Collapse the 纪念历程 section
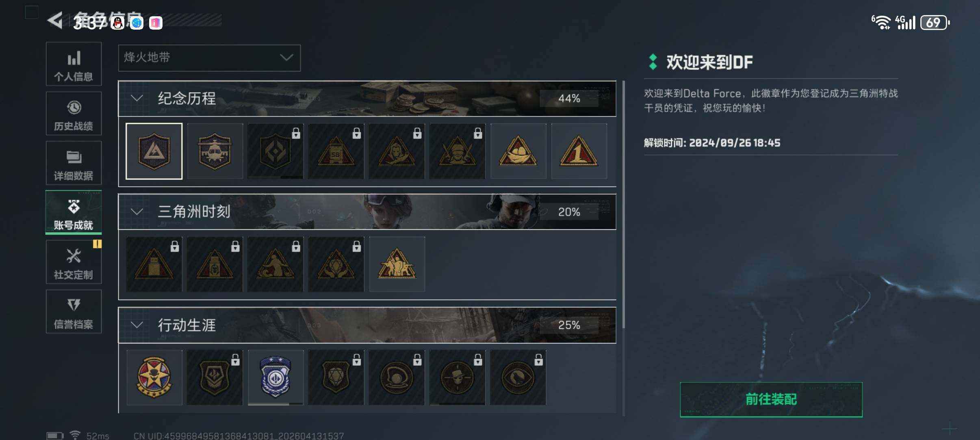980x440 pixels. (x=137, y=98)
